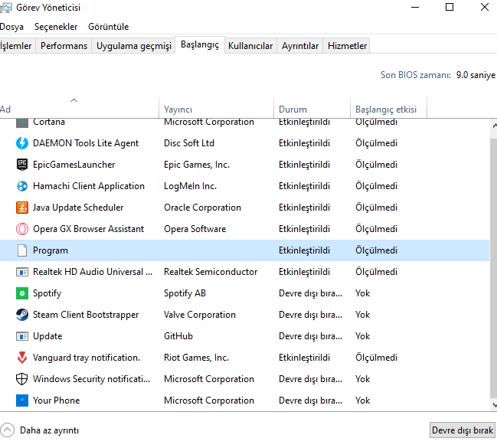
Task: Click the Realtek HD Audio Universal icon
Action: (x=22, y=272)
